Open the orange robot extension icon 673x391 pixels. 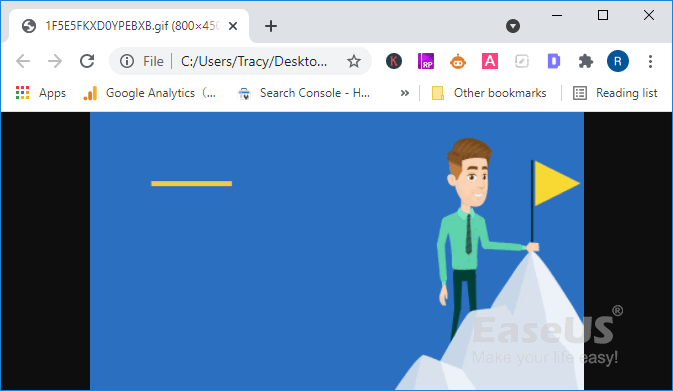458,62
